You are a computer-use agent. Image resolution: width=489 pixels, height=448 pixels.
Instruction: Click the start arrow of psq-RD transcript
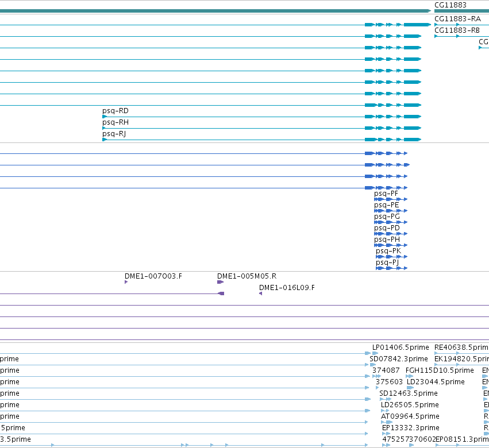[105, 117]
